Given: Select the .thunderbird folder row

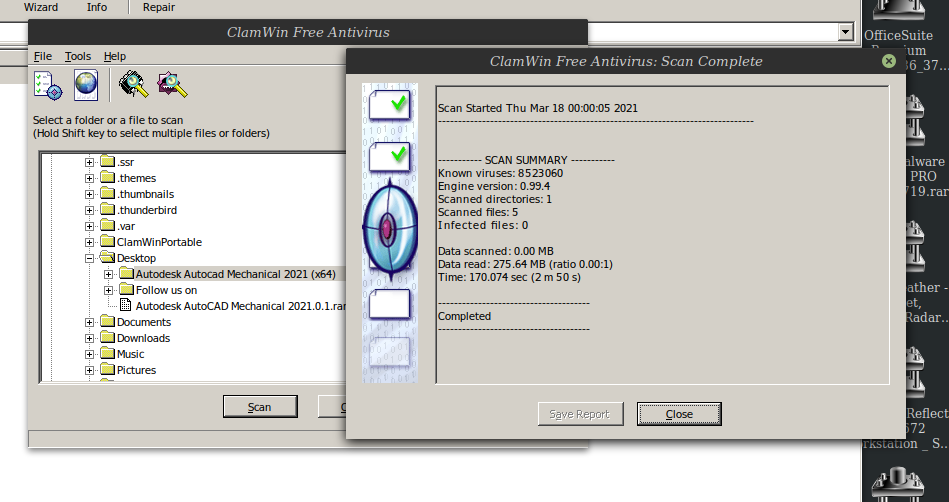Looking at the screenshot, I should point(147,210).
